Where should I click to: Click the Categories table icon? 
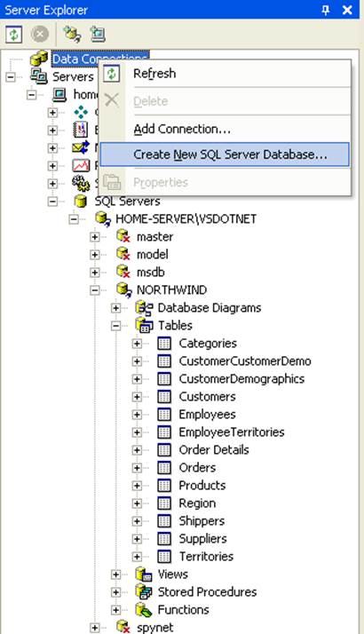(164, 344)
